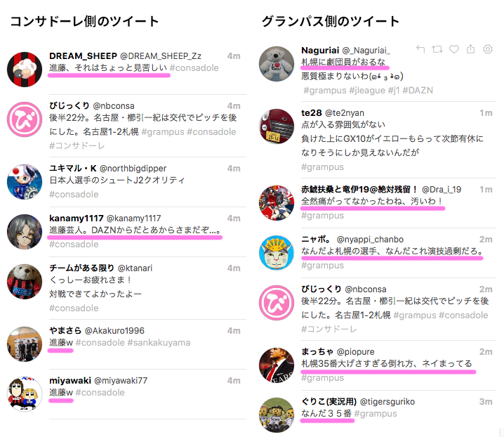The image size is (504, 437).
Task: Click #コンサドーレ hashtag in left column
Action: point(77,145)
